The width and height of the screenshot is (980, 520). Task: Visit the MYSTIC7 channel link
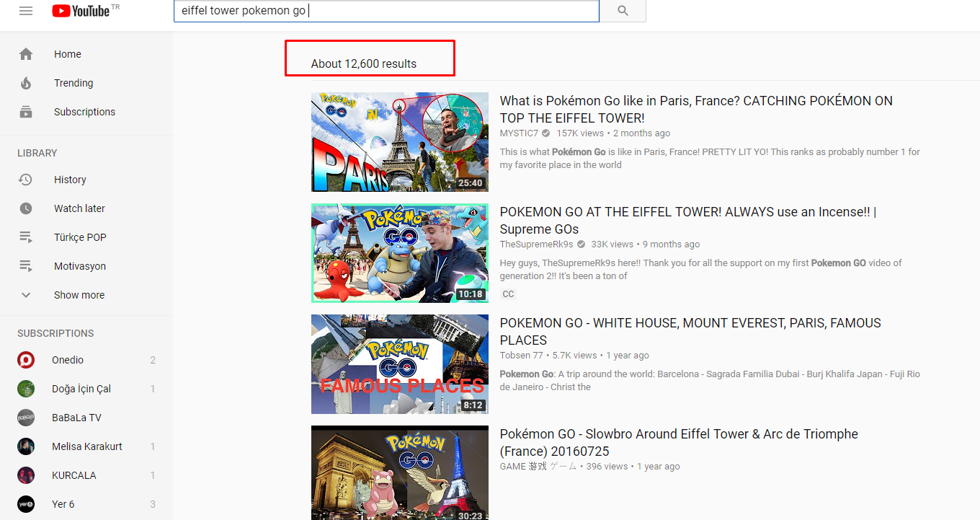[519, 133]
